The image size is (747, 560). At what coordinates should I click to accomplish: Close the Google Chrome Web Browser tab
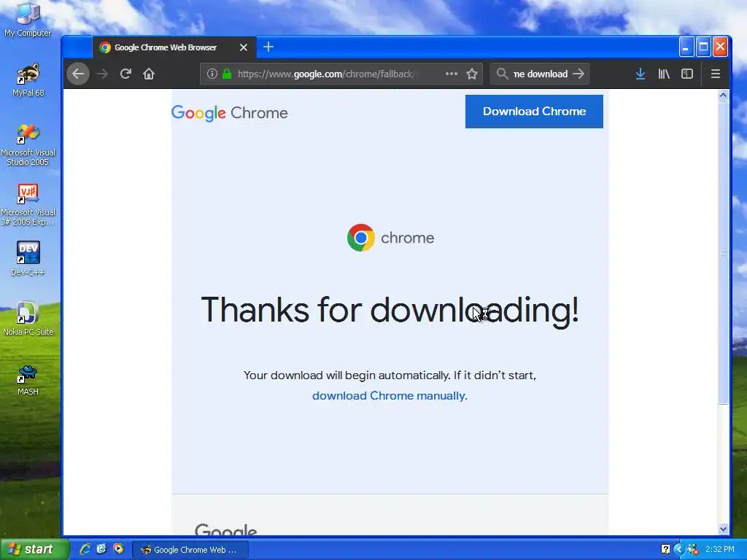[x=244, y=47]
